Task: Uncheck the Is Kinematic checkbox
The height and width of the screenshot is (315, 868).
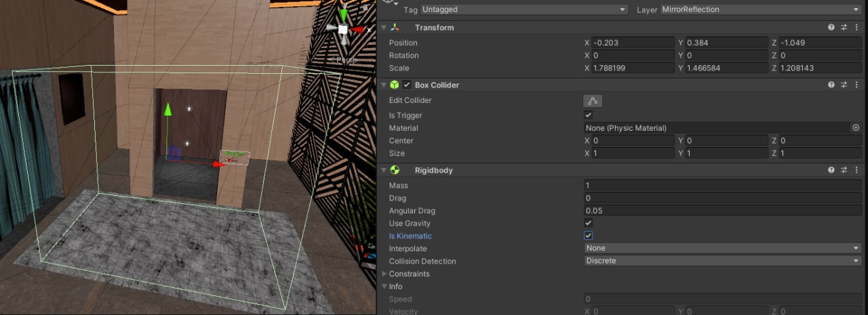Action: [x=589, y=236]
